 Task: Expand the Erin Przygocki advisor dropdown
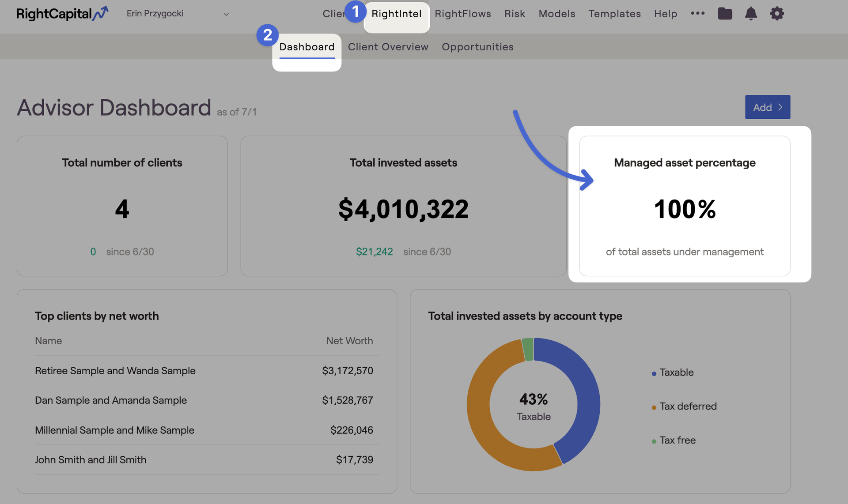[x=178, y=14]
